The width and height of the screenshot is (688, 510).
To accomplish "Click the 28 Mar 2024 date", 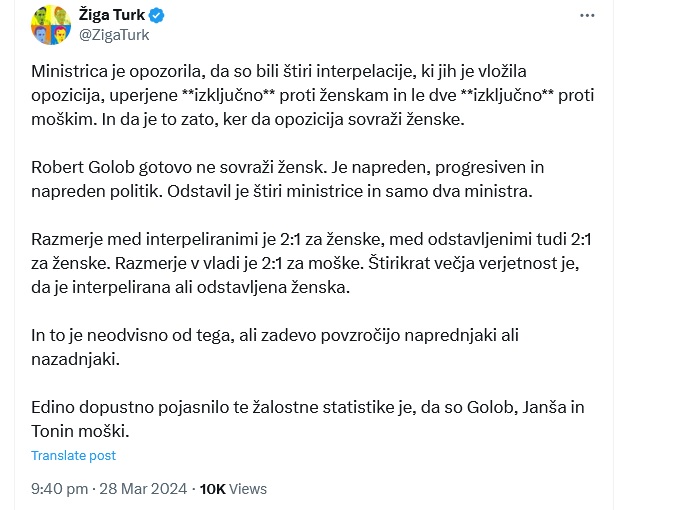I will [x=143, y=489].
